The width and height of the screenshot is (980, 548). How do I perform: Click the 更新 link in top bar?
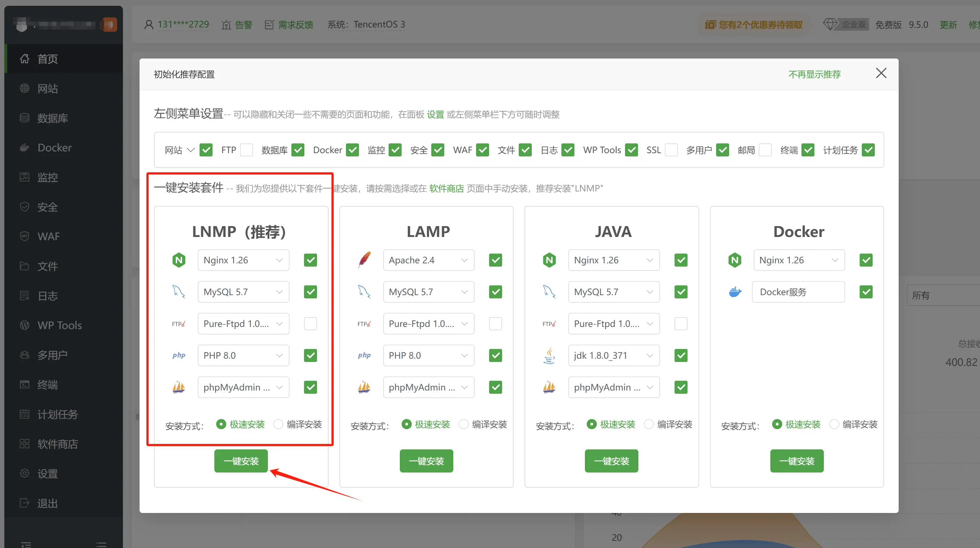pos(948,25)
